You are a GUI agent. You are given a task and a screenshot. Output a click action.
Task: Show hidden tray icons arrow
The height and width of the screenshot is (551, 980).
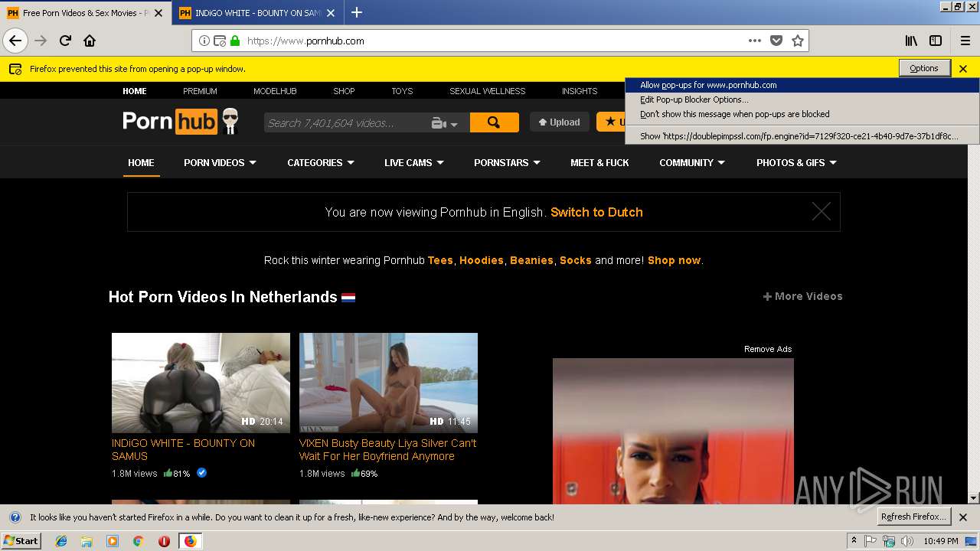pos(854,541)
